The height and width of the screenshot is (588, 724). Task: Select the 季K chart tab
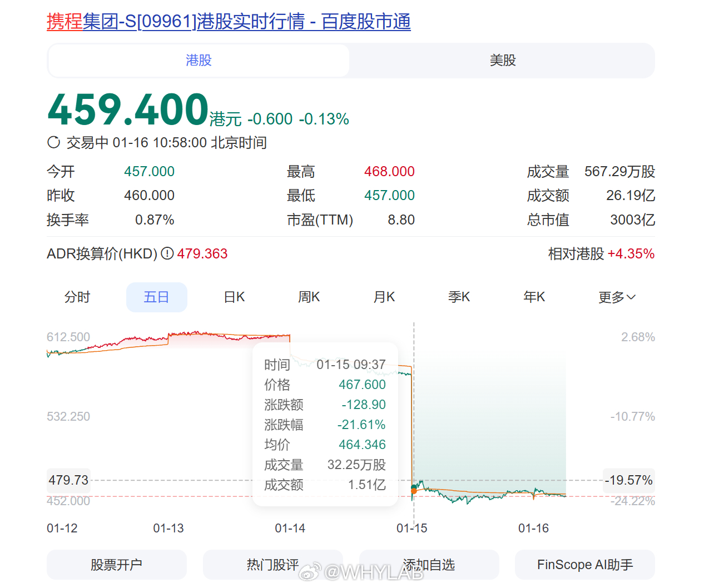tap(459, 297)
